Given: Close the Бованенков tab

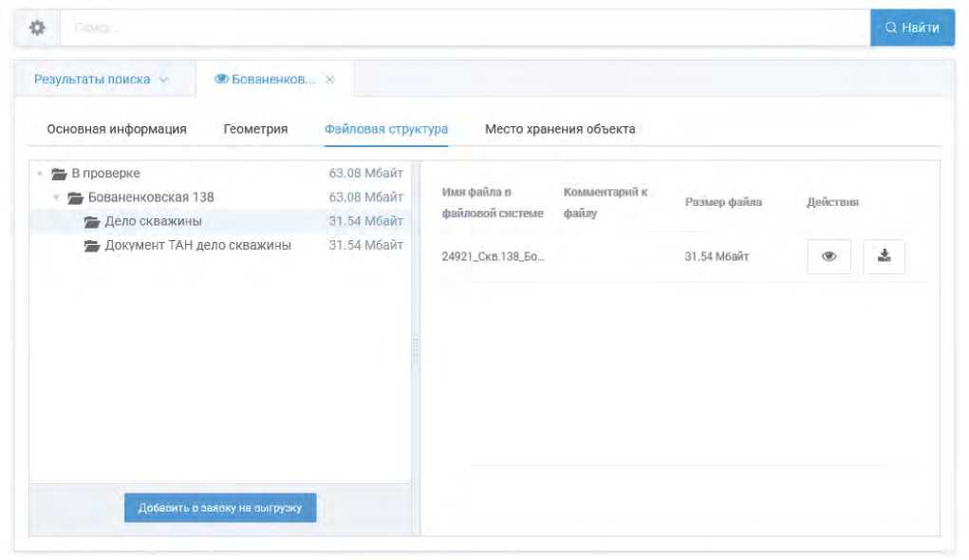Looking at the screenshot, I should [x=330, y=80].
